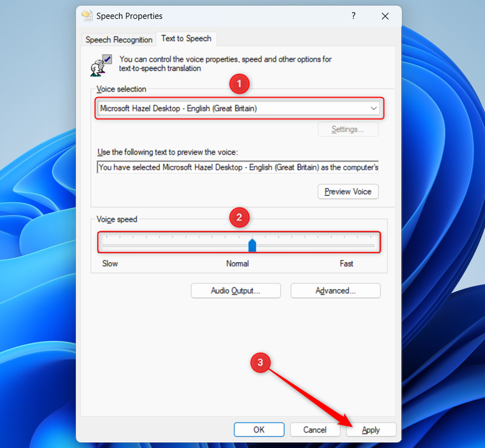The width and height of the screenshot is (485, 448).
Task: Apply the speech settings
Action: [x=371, y=430]
